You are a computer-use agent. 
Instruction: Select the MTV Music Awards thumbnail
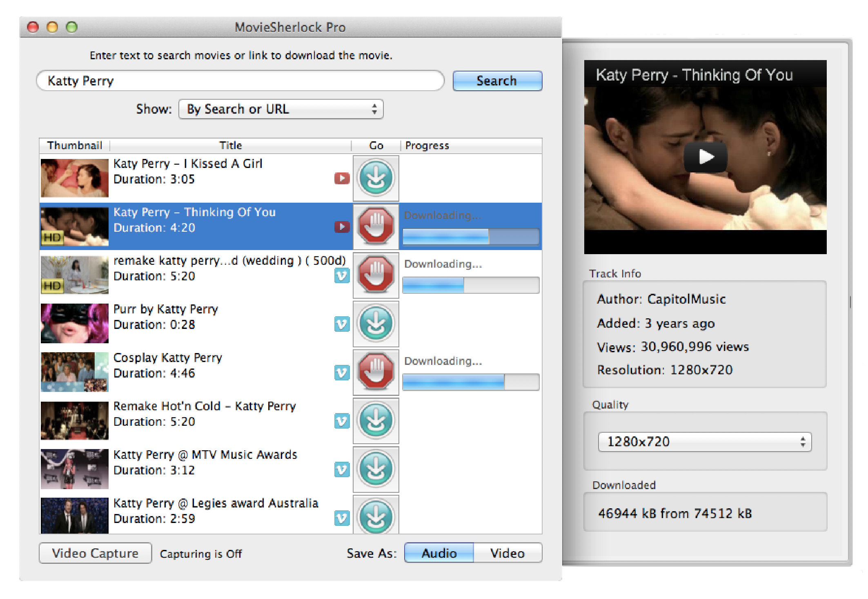[x=75, y=469]
